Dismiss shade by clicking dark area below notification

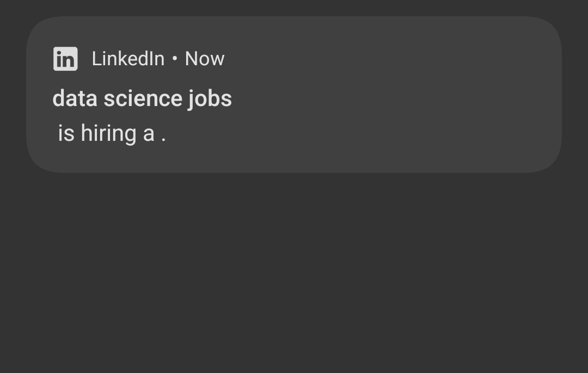294,273
